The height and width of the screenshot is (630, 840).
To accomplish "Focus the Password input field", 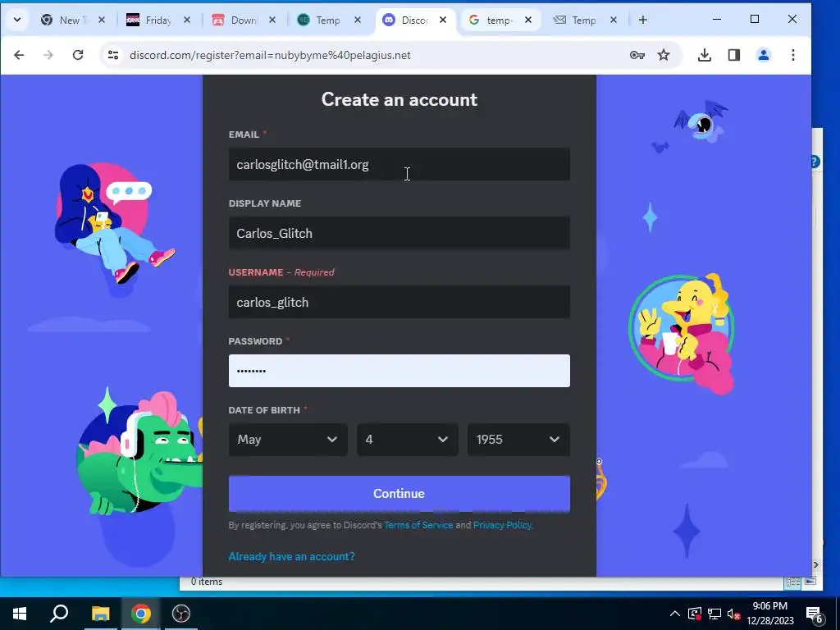I will coord(399,371).
